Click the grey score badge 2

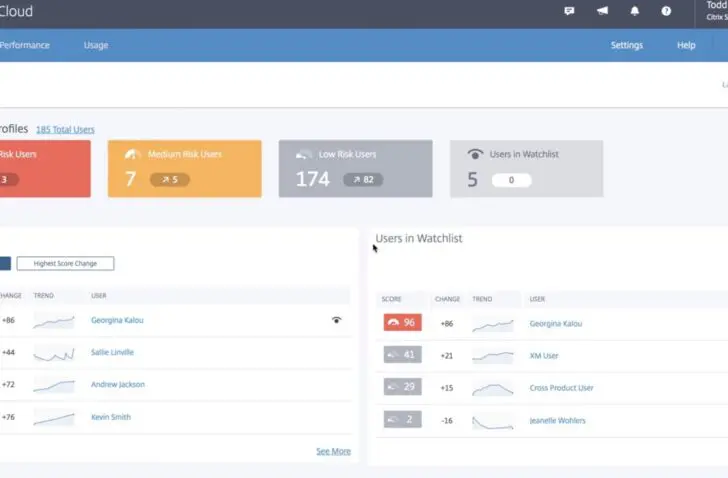pyautogui.click(x=403, y=420)
